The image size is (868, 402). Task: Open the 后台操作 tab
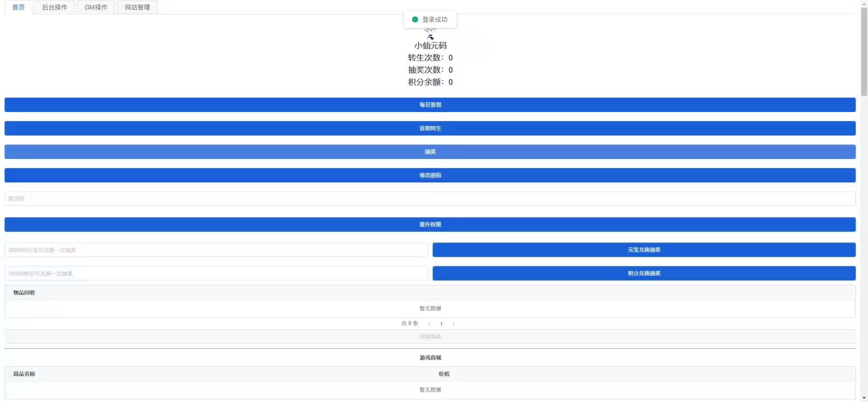(x=54, y=7)
